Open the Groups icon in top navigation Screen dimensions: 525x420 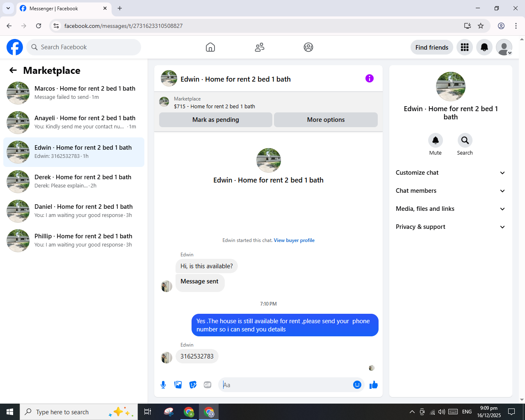(308, 47)
